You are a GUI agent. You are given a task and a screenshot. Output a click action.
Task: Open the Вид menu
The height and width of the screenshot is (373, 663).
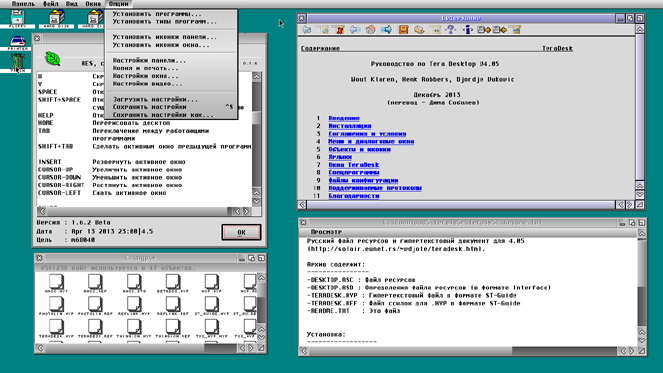[x=72, y=4]
